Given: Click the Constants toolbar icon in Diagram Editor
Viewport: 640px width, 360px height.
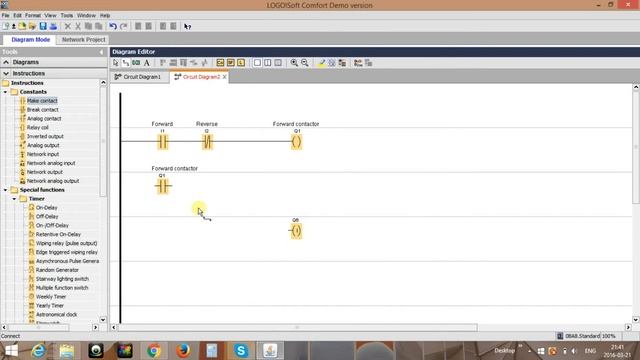Looking at the screenshot, I should tap(220, 63).
